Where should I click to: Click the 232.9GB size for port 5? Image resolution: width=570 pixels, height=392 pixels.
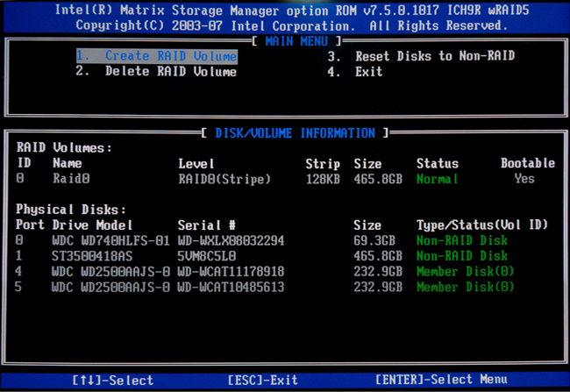[378, 288]
